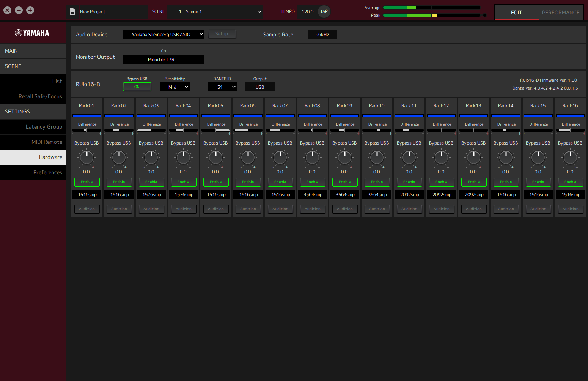Open the Audio Device dropdown
The width and height of the screenshot is (588, 381).
(164, 34)
